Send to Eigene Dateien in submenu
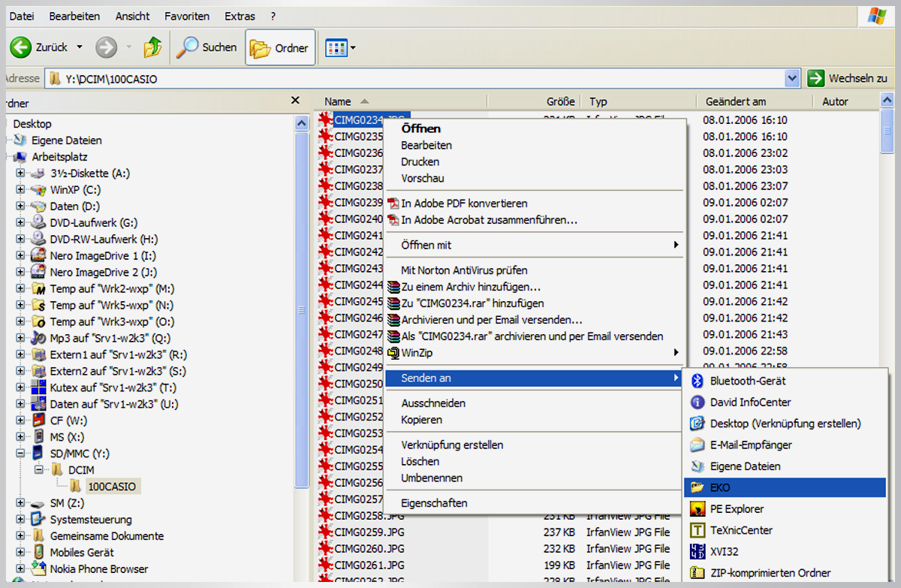 (x=785, y=466)
